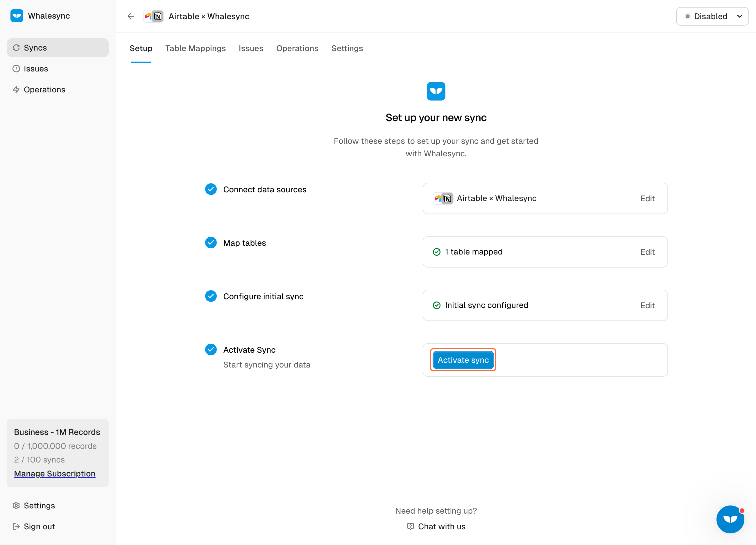Image resolution: width=756 pixels, height=545 pixels.
Task: Open the Settings tab in the sync header
Action: [x=347, y=48]
